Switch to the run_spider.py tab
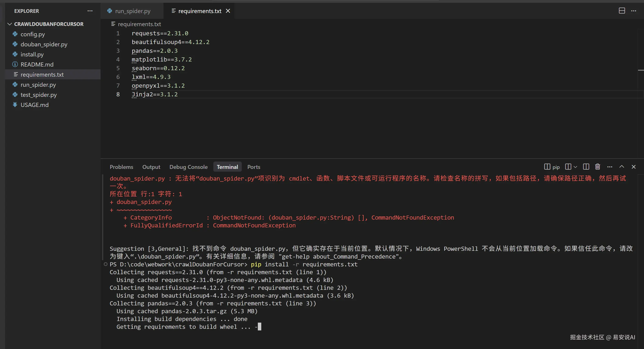Viewport: 644px width, 349px height. coord(132,11)
